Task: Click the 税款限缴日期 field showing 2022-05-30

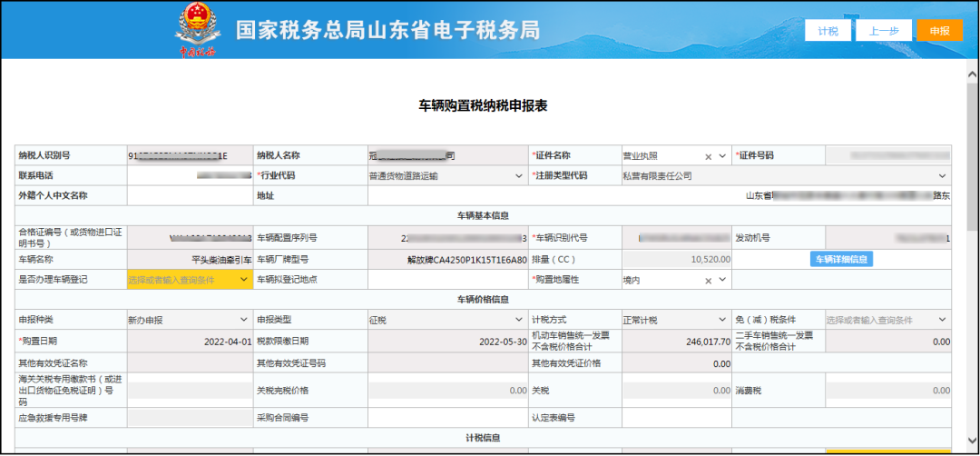Action: [446, 342]
